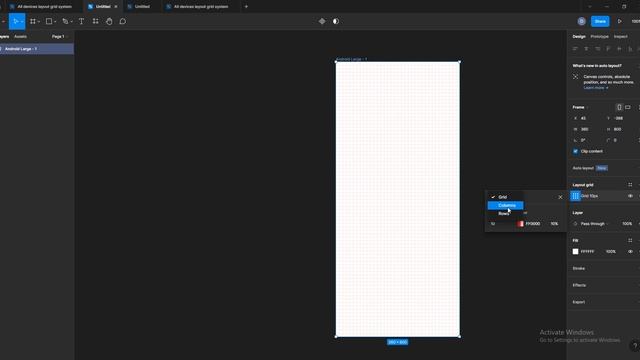Select the Frame tool
The image size is (640, 360).
33,21
